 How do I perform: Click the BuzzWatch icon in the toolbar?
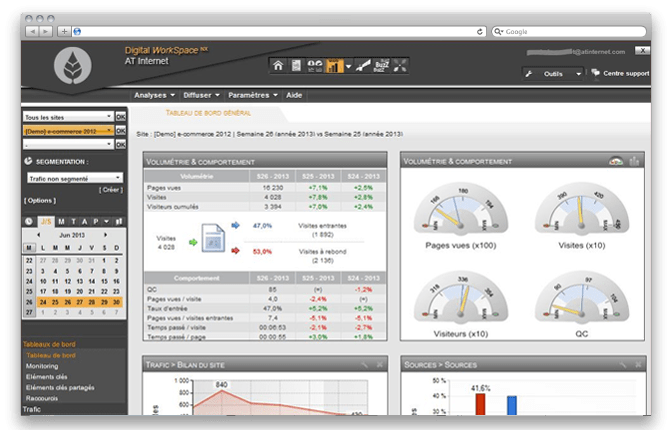pyautogui.click(x=379, y=66)
